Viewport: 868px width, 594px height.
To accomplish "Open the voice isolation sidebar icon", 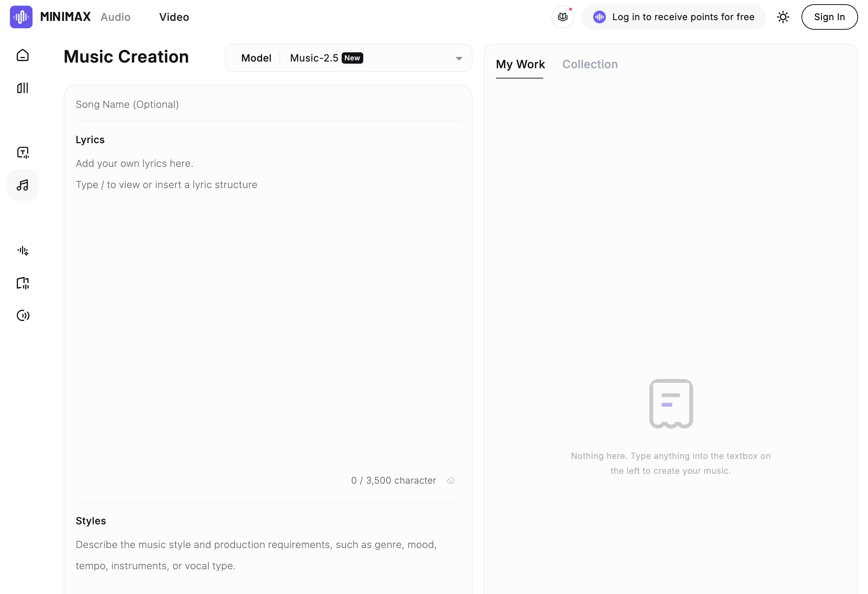I will tap(22, 315).
